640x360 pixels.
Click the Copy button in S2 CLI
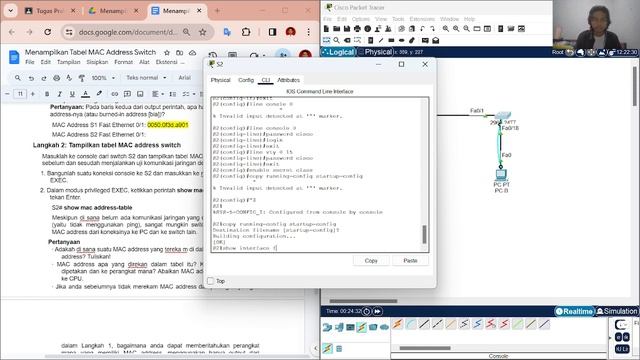coord(371,260)
